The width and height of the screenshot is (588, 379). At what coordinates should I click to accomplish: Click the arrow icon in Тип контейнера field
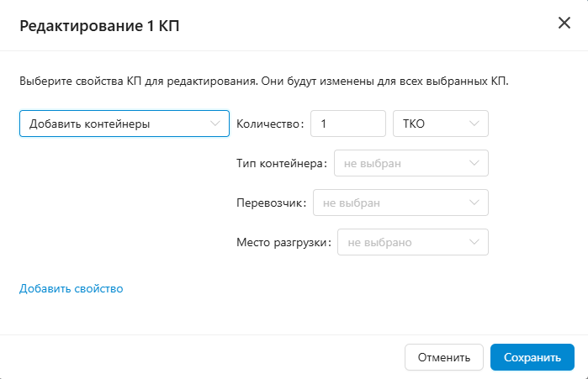[x=474, y=163]
